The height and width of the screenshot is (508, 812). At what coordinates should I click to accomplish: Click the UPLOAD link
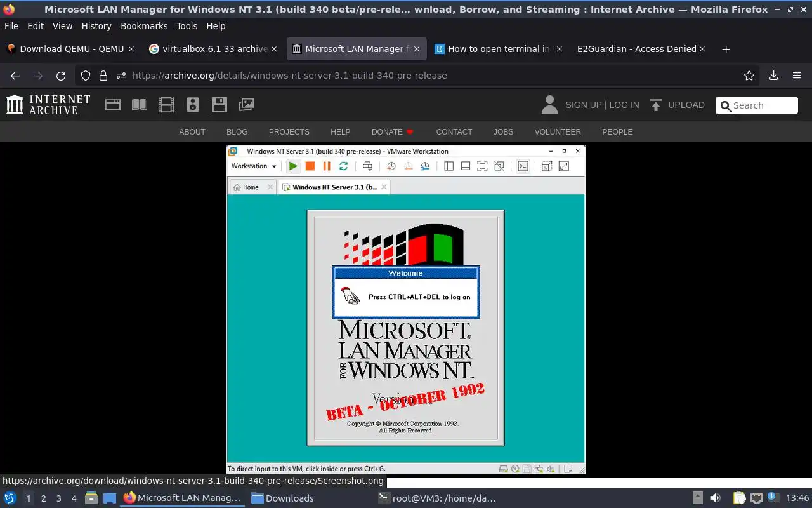(686, 105)
